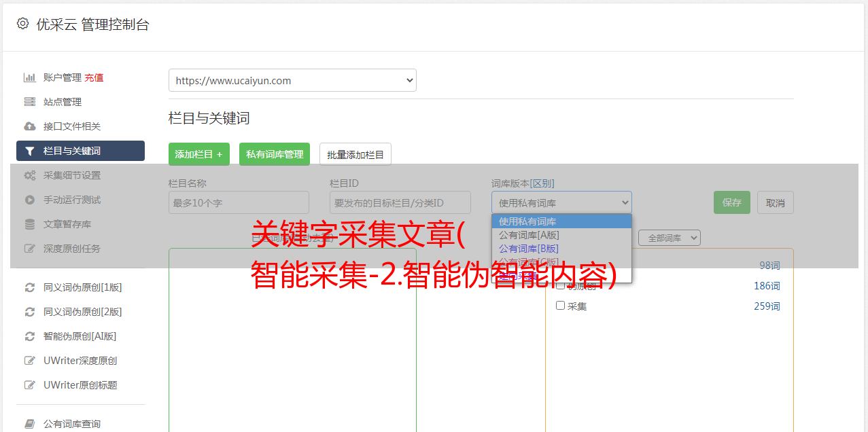Select the active 栏目与关键词 sidebar item
This screenshot has height=432, width=868.
pyautogui.click(x=80, y=151)
